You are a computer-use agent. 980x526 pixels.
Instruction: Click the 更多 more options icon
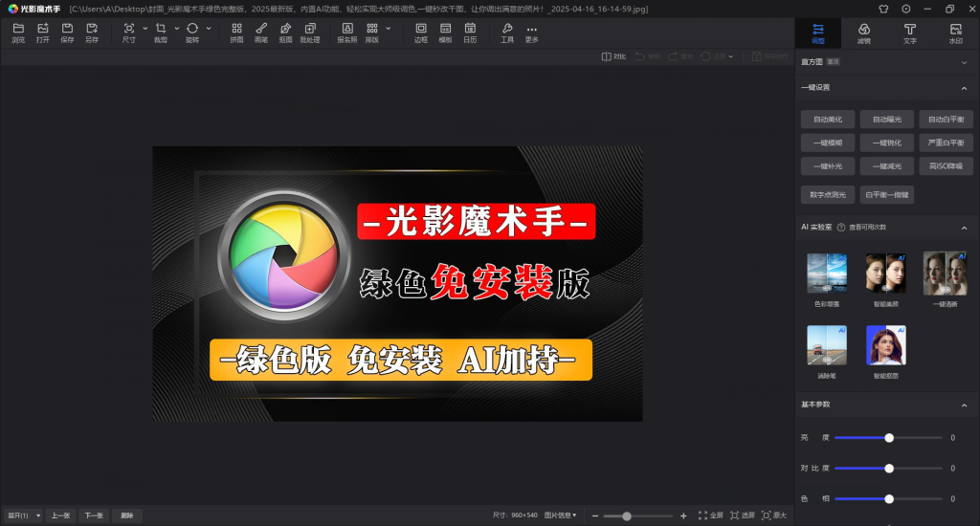pyautogui.click(x=532, y=33)
